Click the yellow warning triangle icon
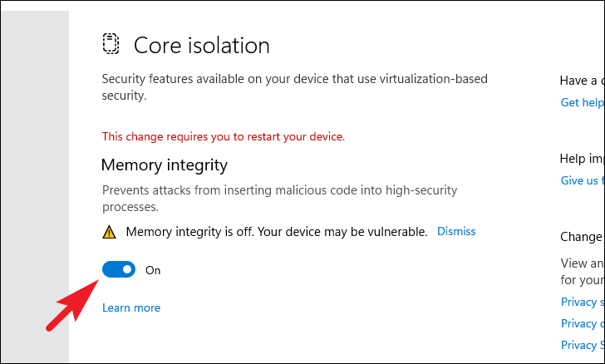Screen dimensions: 605x364 point(109,232)
